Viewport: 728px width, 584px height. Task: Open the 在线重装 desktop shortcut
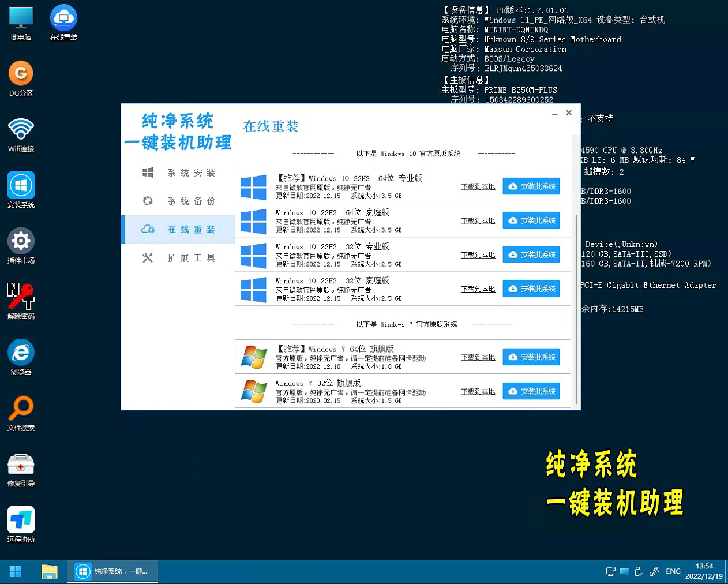(x=63, y=24)
